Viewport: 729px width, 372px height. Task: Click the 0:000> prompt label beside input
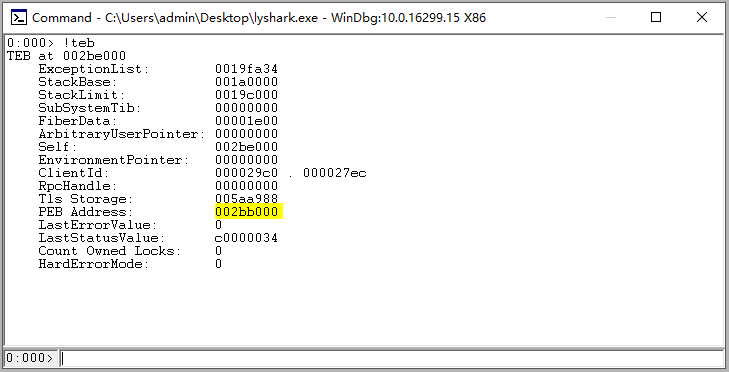[30, 358]
